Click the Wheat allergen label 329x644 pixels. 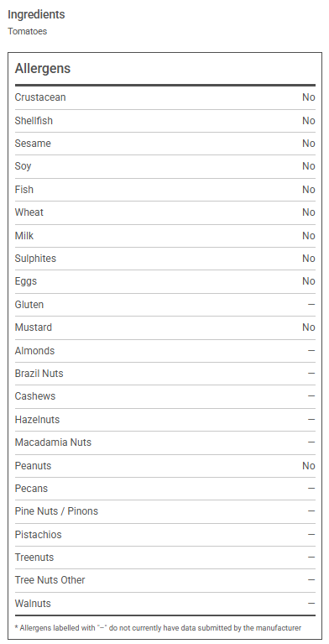coord(29,212)
